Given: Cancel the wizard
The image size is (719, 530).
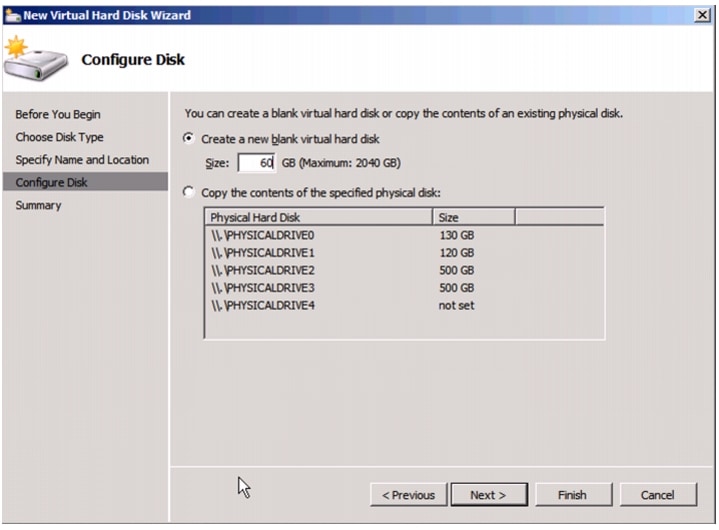Looking at the screenshot, I should [658, 495].
